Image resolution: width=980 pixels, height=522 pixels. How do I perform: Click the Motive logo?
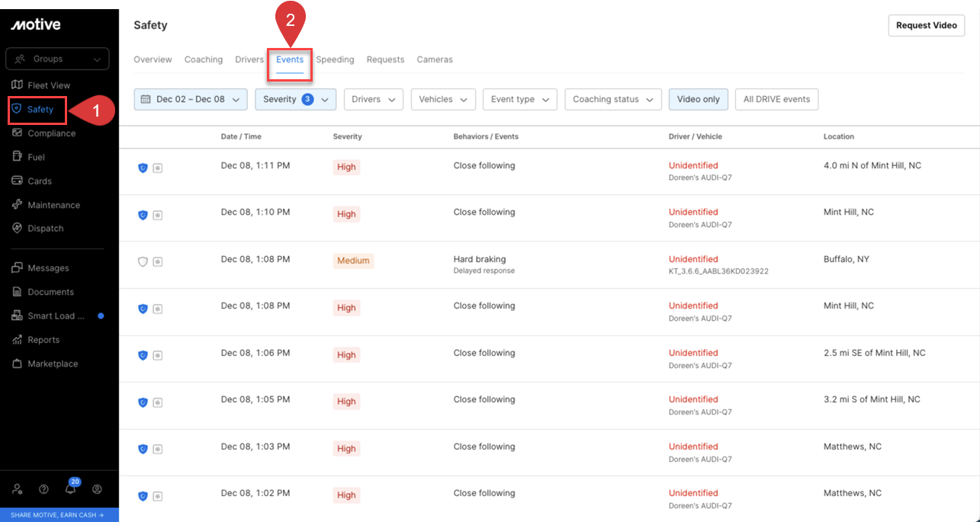coord(36,25)
